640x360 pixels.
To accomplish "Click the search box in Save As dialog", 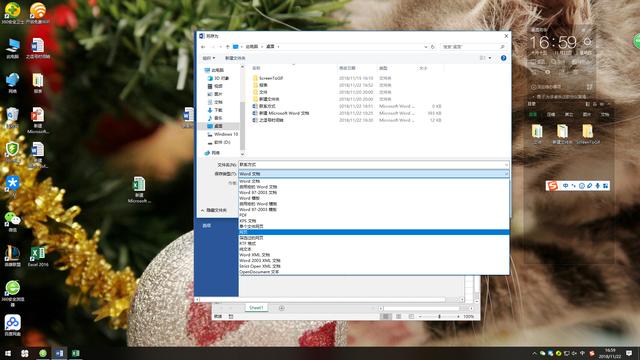I will coord(473,47).
